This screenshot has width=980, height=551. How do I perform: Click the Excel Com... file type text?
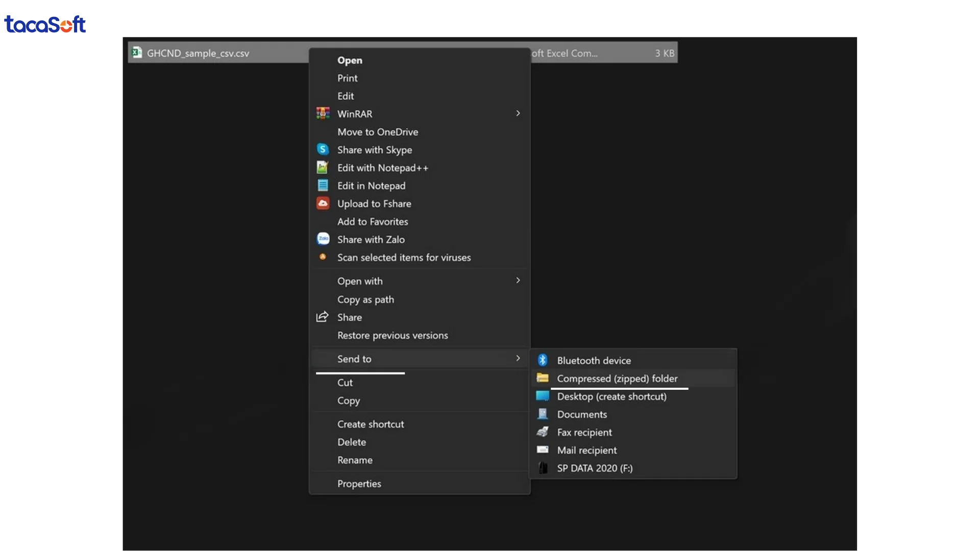coord(565,53)
